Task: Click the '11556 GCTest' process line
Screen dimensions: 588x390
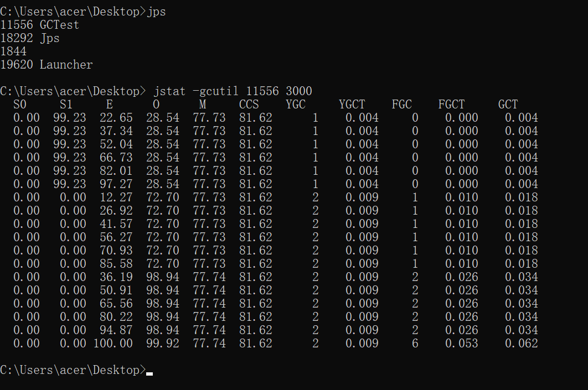Action: pyautogui.click(x=40, y=25)
